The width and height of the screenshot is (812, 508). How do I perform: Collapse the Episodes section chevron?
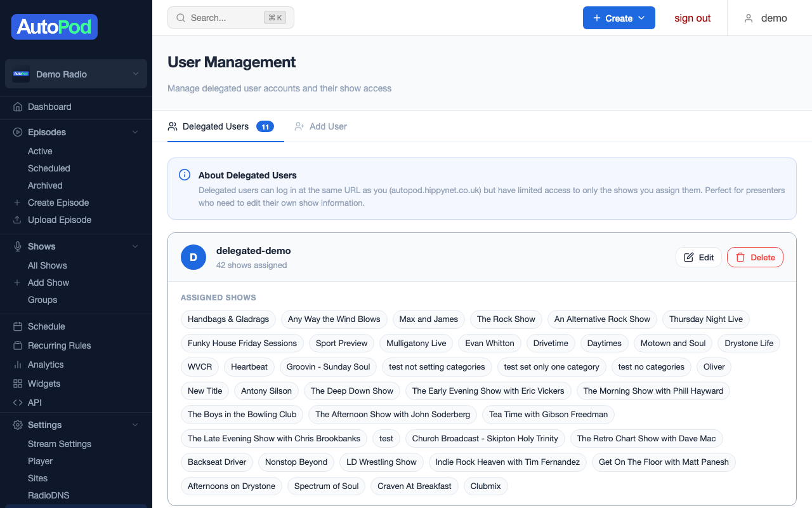[134, 132]
